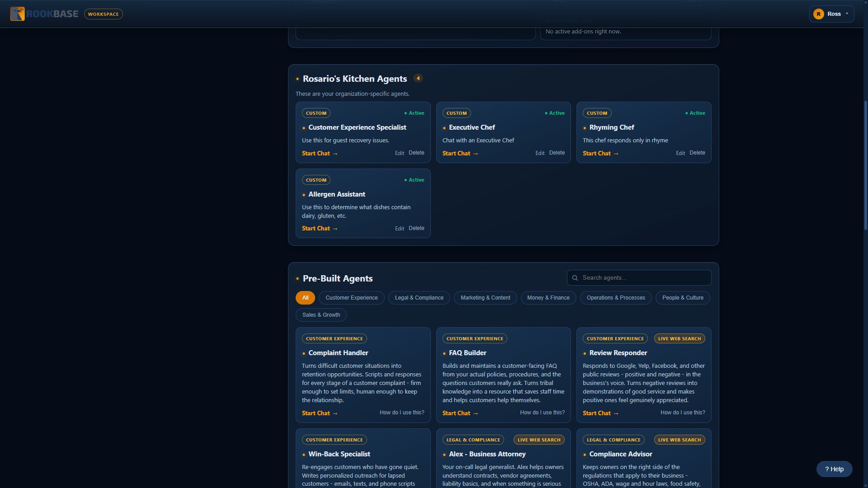The height and width of the screenshot is (488, 868).
Task: Click the Custom badge on the Executive Chef card
Action: coord(456,113)
